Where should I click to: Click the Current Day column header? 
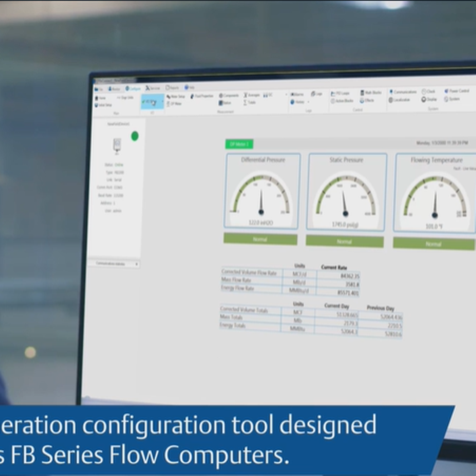[337, 306]
